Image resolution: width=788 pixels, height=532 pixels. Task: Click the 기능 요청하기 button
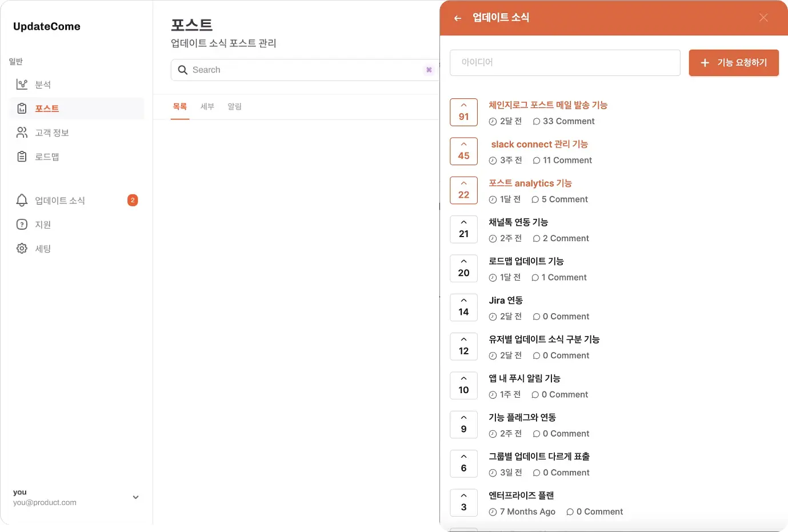[734, 63]
